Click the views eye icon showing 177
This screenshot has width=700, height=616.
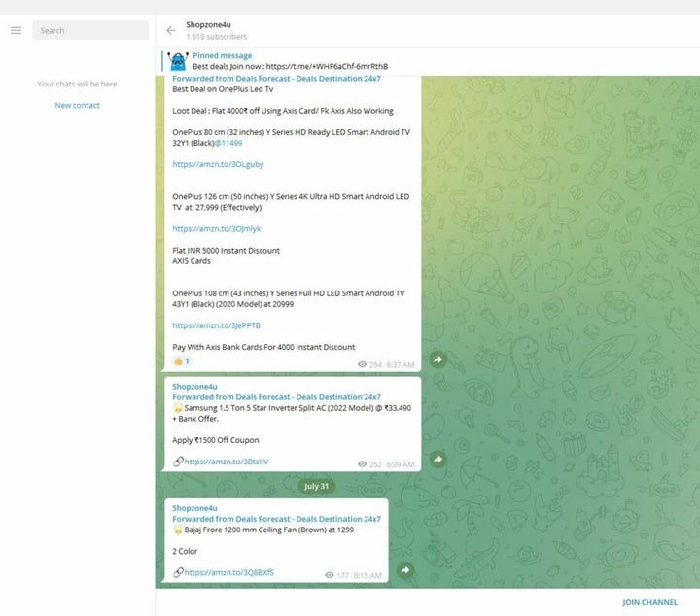(x=330, y=575)
